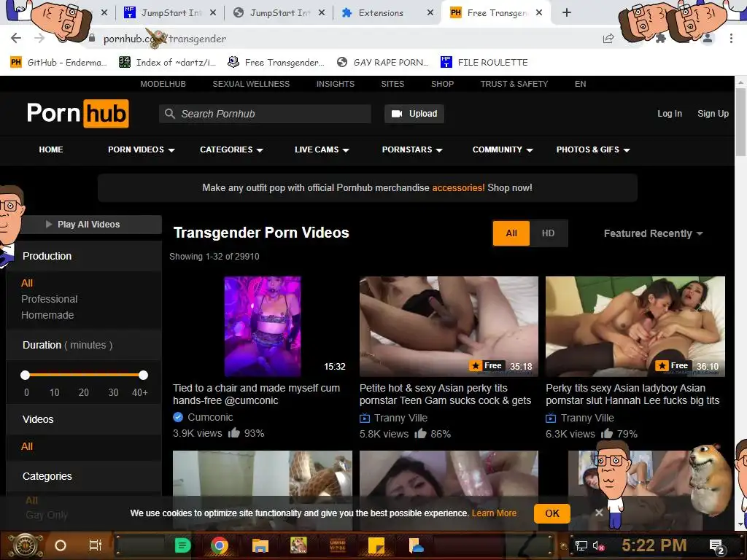Expand the Pornstars nav dropdown
This screenshot has height=560, width=747.
coord(412,149)
